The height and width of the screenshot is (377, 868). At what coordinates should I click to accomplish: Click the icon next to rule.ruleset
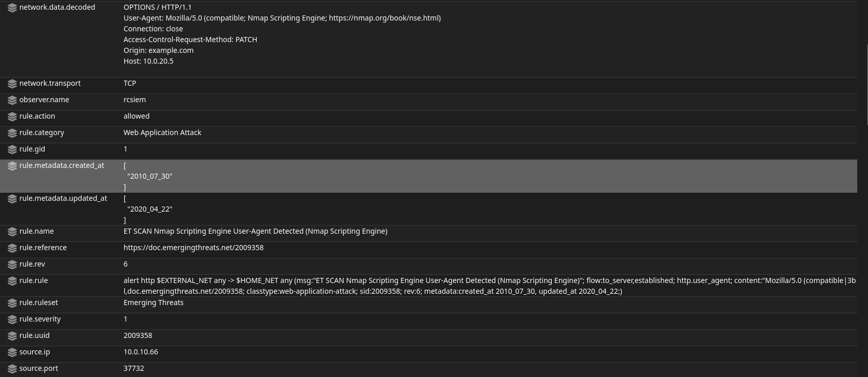pyautogui.click(x=12, y=303)
